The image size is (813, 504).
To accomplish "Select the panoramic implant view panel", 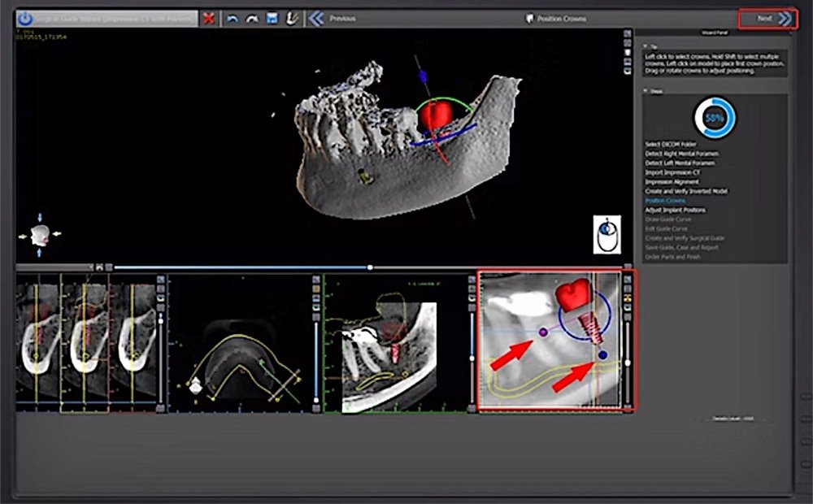I will [x=396, y=343].
